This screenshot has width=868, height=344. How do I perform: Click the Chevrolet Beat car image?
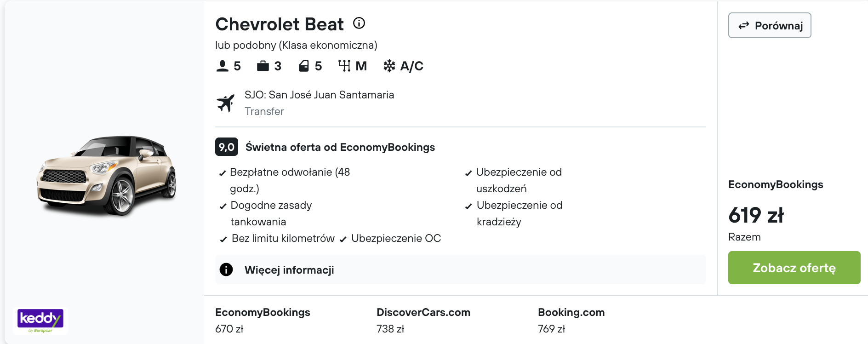click(x=107, y=175)
